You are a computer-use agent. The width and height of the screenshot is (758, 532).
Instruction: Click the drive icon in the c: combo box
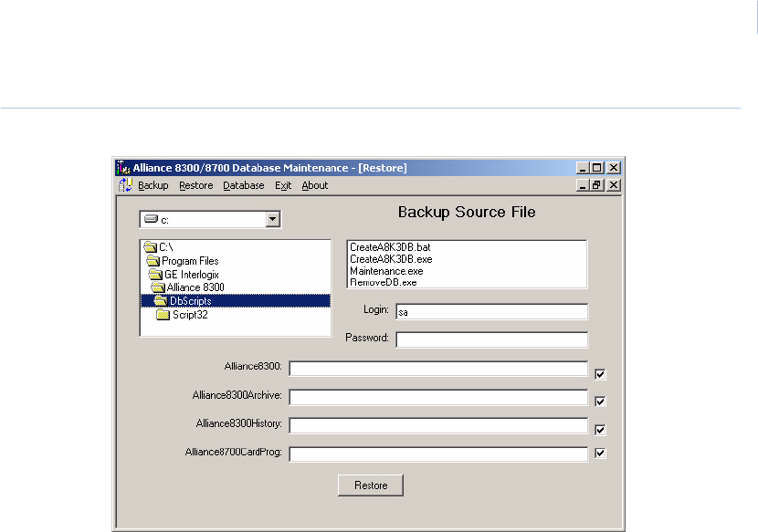tap(152, 219)
